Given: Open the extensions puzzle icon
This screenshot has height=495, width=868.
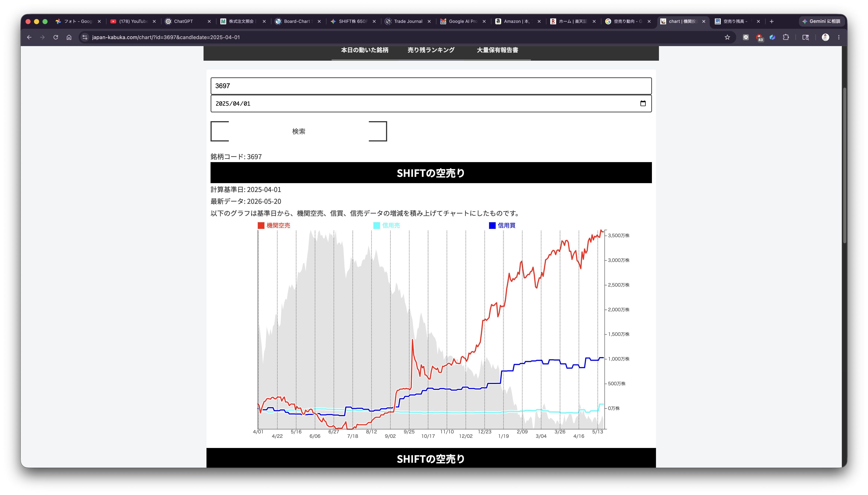Looking at the screenshot, I should coord(786,37).
